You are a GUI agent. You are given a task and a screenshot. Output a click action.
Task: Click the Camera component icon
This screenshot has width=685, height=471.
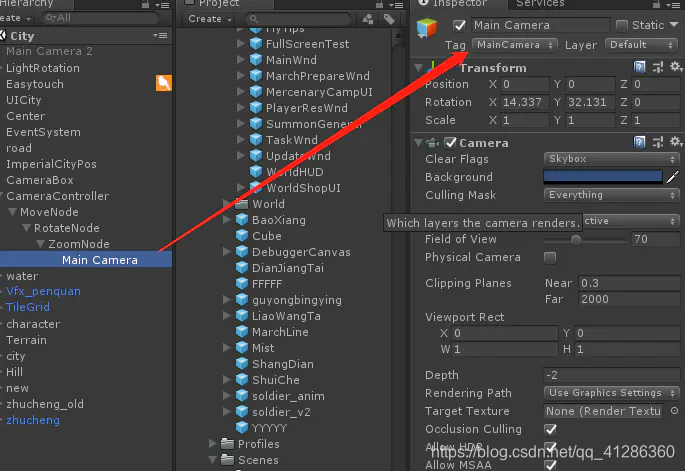(x=432, y=142)
